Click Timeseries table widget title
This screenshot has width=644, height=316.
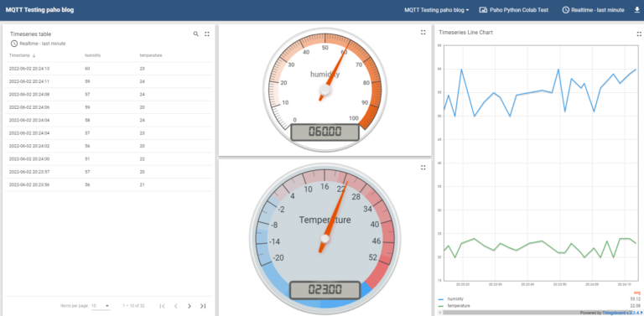pos(30,34)
